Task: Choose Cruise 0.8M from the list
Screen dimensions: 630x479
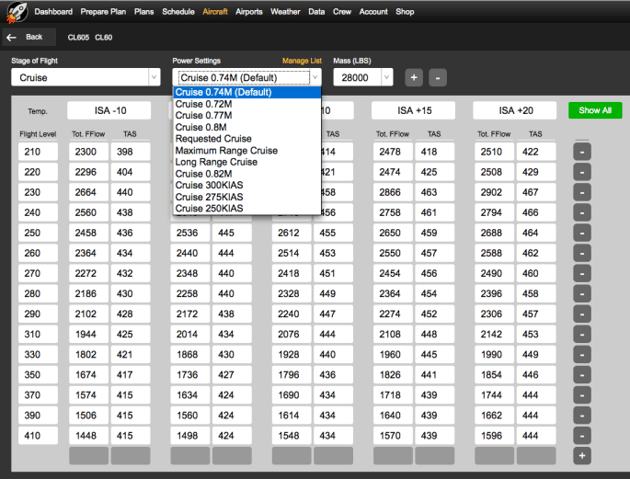Action: pyautogui.click(x=201, y=127)
